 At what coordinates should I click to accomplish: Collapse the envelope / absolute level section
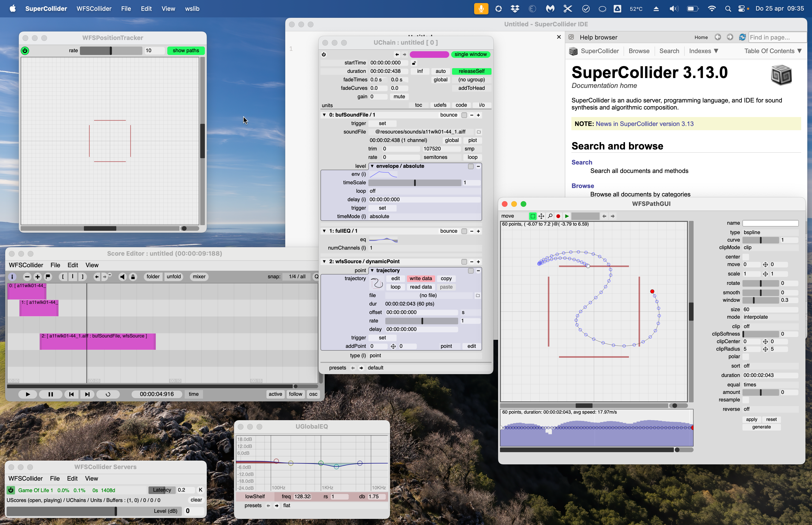[x=372, y=166]
